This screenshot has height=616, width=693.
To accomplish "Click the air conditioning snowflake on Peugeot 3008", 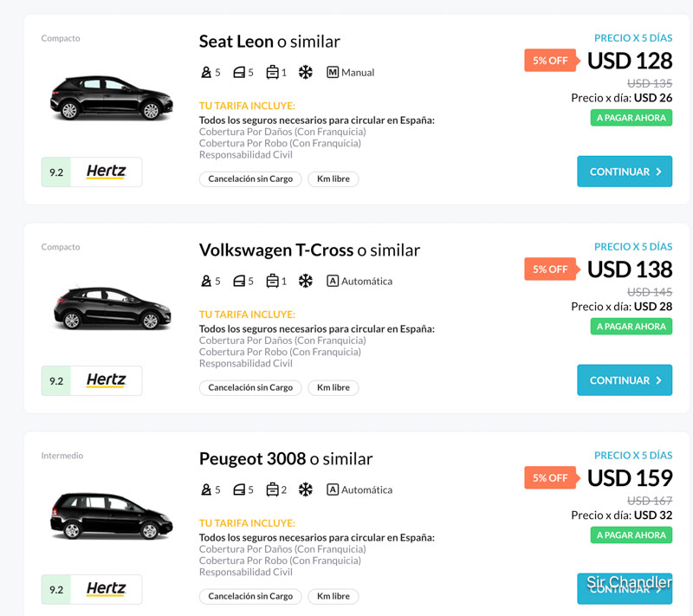I will point(305,490).
